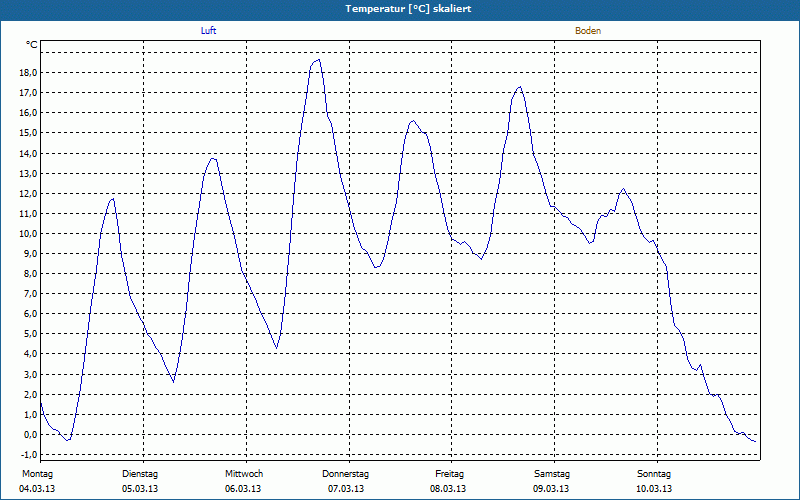Screen dimensions: 800x500
Task: Click the '-1,0' y-axis value
Action: point(29,455)
